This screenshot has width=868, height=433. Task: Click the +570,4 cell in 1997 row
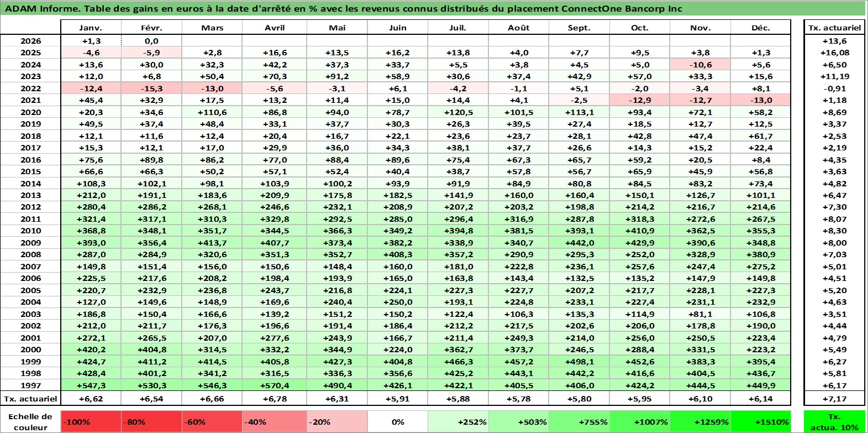pyautogui.click(x=275, y=385)
